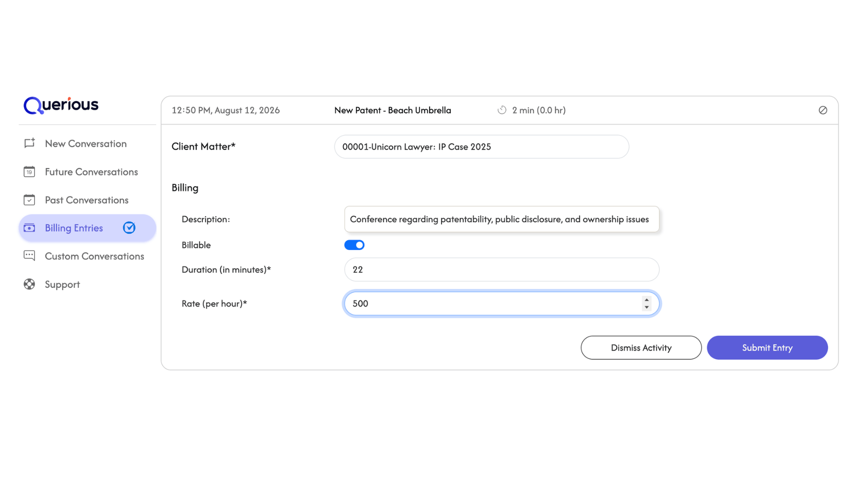Click the Billing Entries money icon

[x=29, y=228]
